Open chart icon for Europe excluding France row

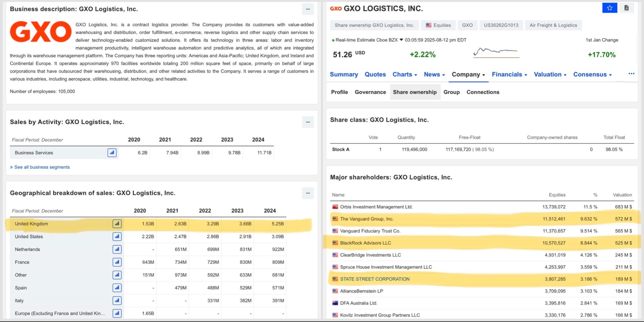[x=117, y=314]
